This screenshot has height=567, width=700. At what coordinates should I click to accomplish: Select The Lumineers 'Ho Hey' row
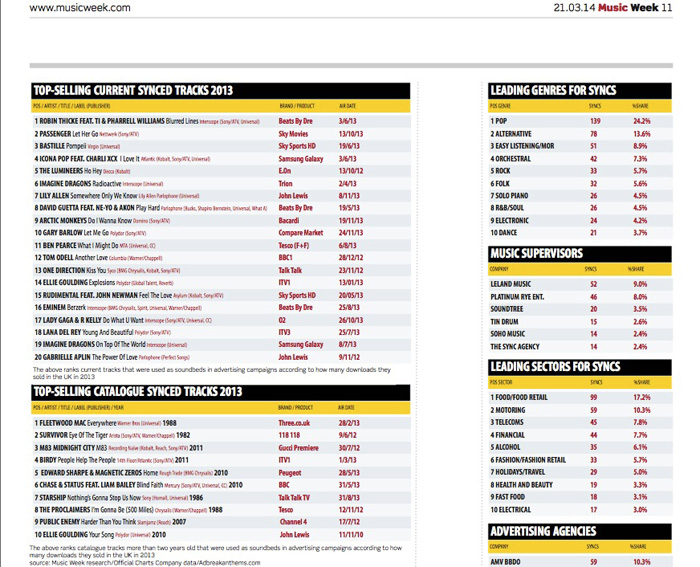(221, 171)
